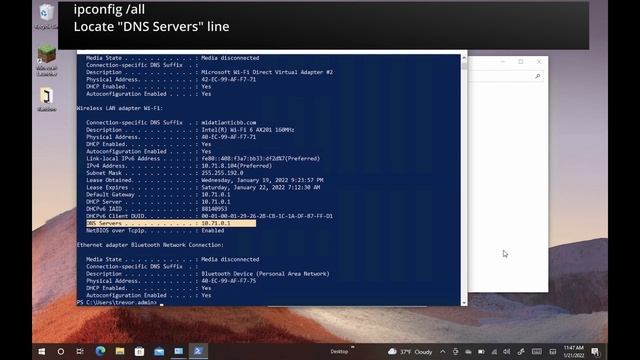
Task: Click the DHCPv6 Client DUID line
Action: (x=209, y=216)
